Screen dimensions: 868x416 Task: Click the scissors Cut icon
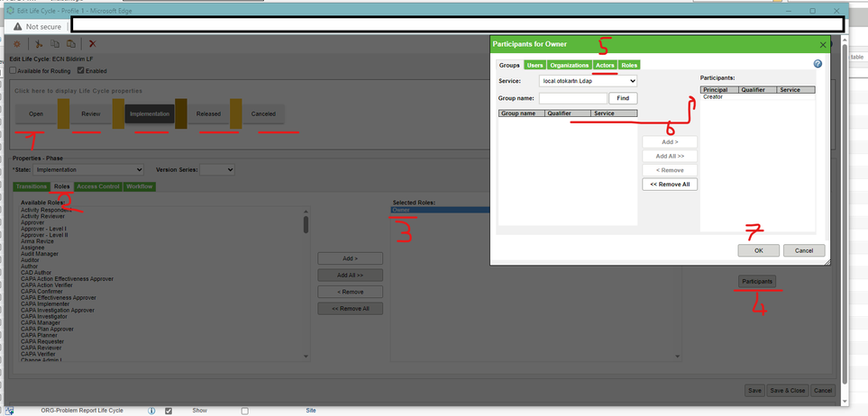(39, 44)
